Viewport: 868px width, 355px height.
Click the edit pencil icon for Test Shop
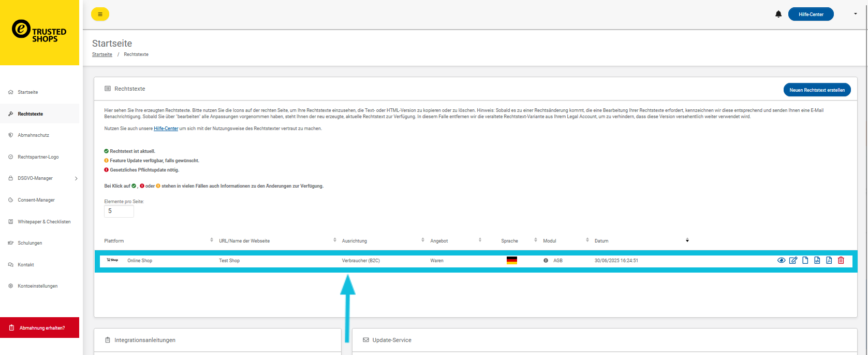click(x=793, y=261)
